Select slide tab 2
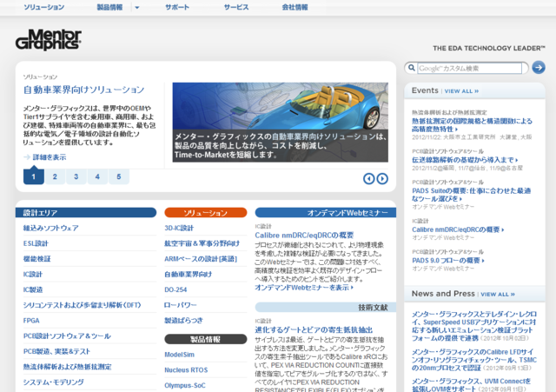This screenshot has width=556, height=392. click(55, 176)
